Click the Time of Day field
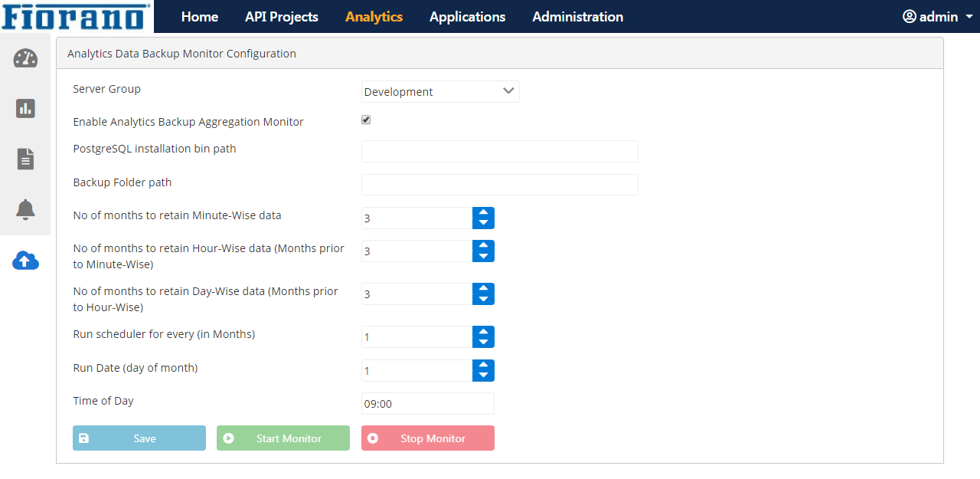 [428, 403]
